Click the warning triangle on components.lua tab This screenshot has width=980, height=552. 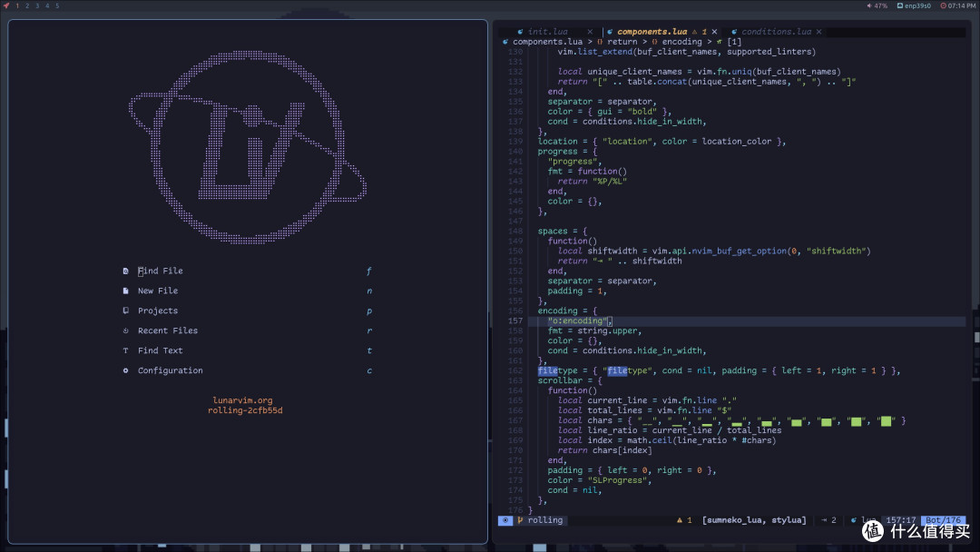click(694, 31)
